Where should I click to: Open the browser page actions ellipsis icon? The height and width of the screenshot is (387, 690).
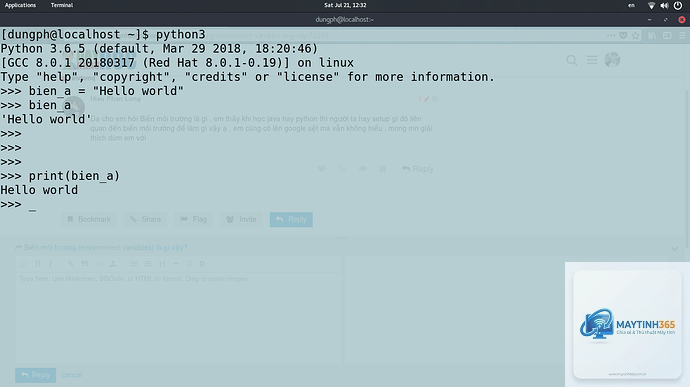click(611, 35)
